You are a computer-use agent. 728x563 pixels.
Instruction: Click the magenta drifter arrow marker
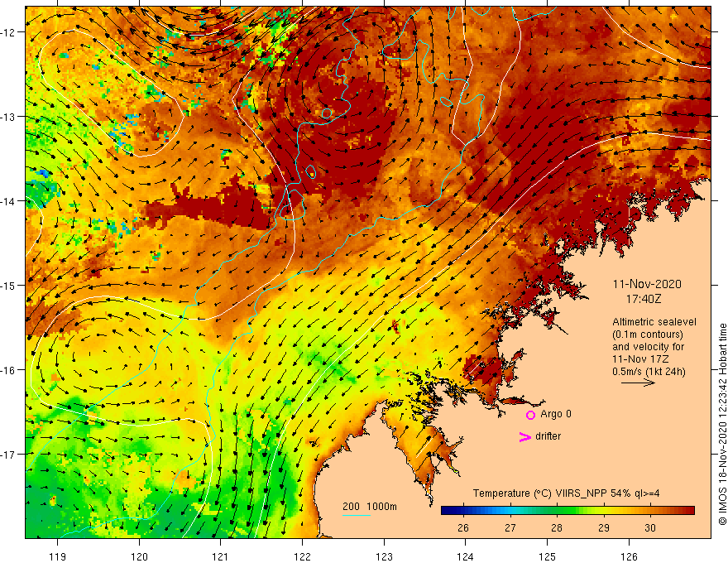coord(525,436)
